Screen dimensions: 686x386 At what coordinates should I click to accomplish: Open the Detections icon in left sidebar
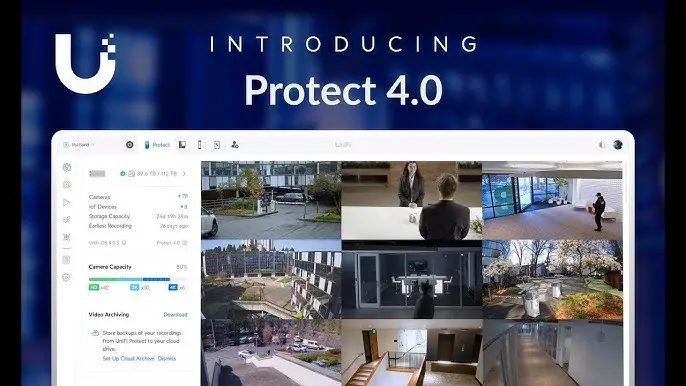coord(66,220)
